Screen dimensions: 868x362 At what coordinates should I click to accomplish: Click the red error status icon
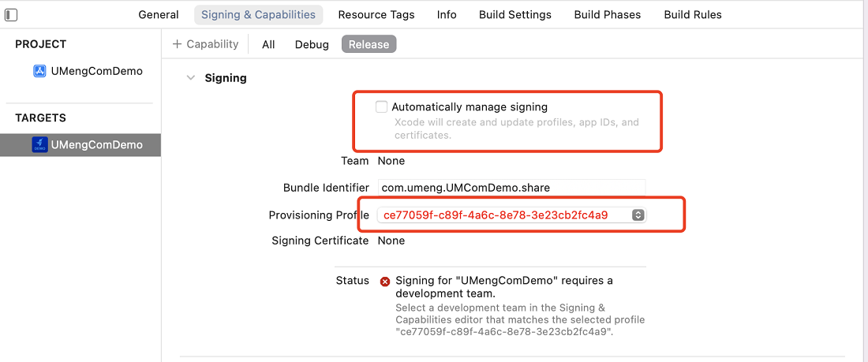pos(385,282)
